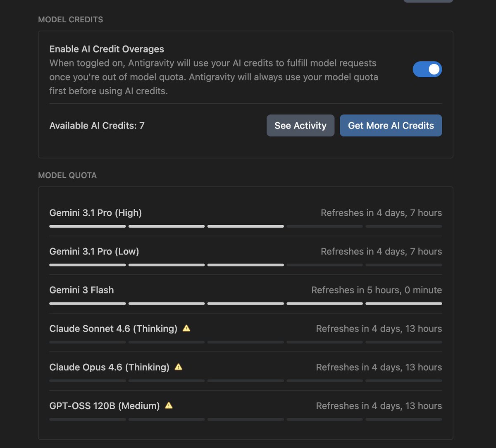This screenshot has width=496, height=448.
Task: Click the empty GPT-OSS 120B quota bar
Action: [246, 419]
